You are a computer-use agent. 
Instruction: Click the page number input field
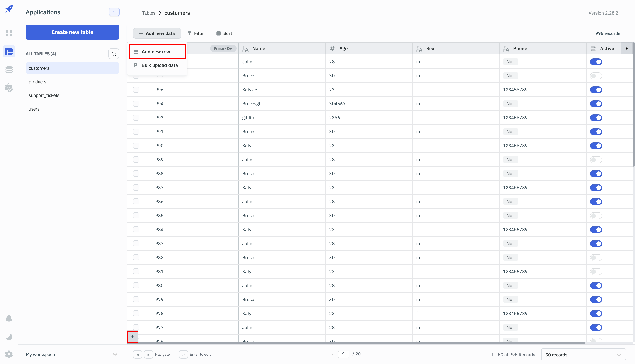pyautogui.click(x=344, y=355)
